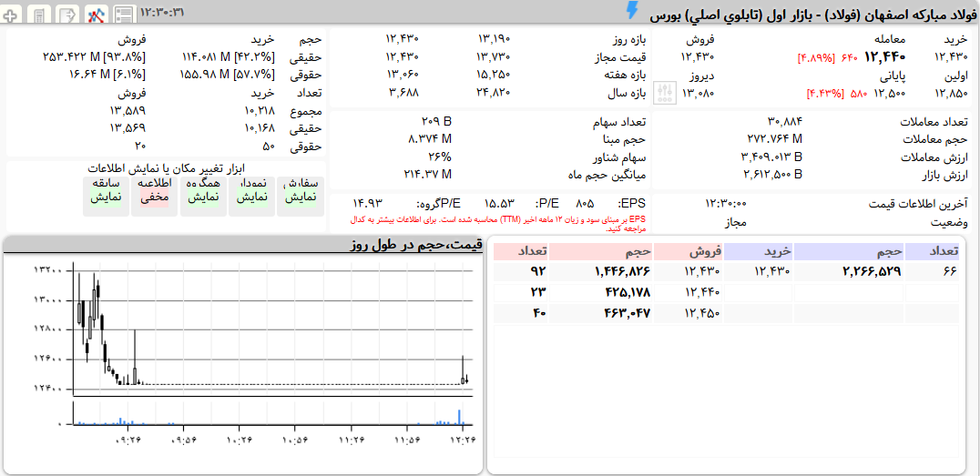The height and width of the screenshot is (476, 980).
Task: Click the تعداد سهام value 209 B
Action: [436, 121]
